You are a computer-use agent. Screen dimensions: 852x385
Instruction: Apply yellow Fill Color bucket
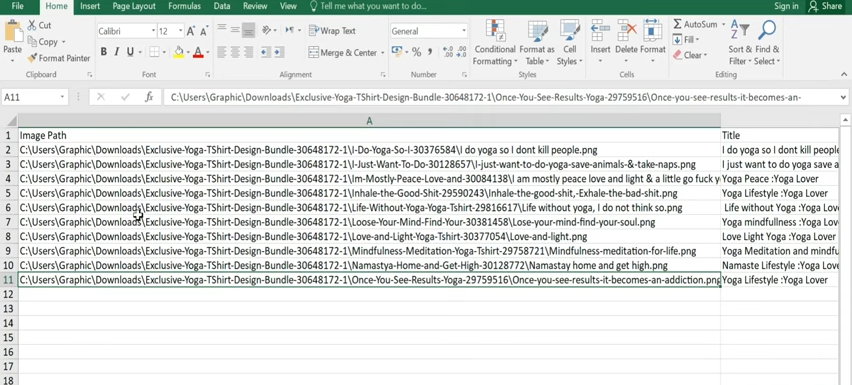pyautogui.click(x=178, y=52)
